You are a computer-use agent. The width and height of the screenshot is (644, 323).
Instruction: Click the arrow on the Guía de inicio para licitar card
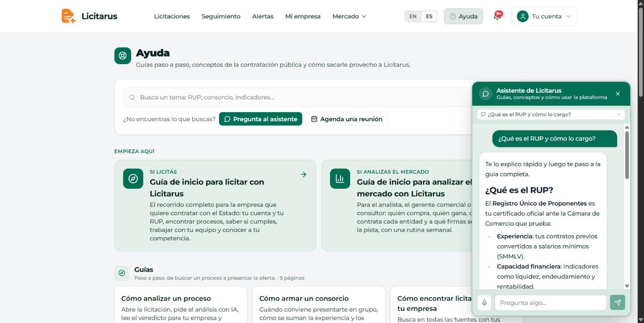click(x=303, y=175)
